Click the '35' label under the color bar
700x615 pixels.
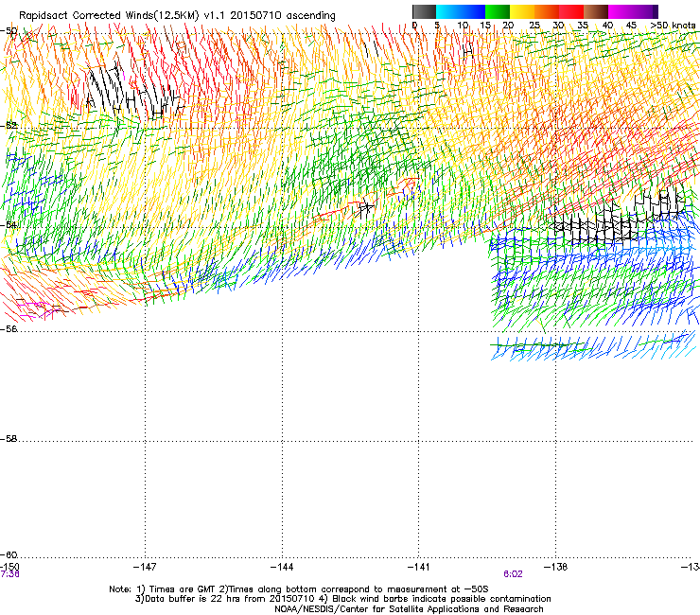coord(583,26)
